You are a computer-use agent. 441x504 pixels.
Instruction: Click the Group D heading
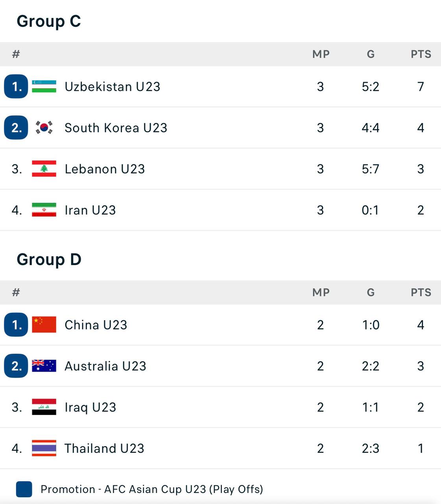point(49,259)
